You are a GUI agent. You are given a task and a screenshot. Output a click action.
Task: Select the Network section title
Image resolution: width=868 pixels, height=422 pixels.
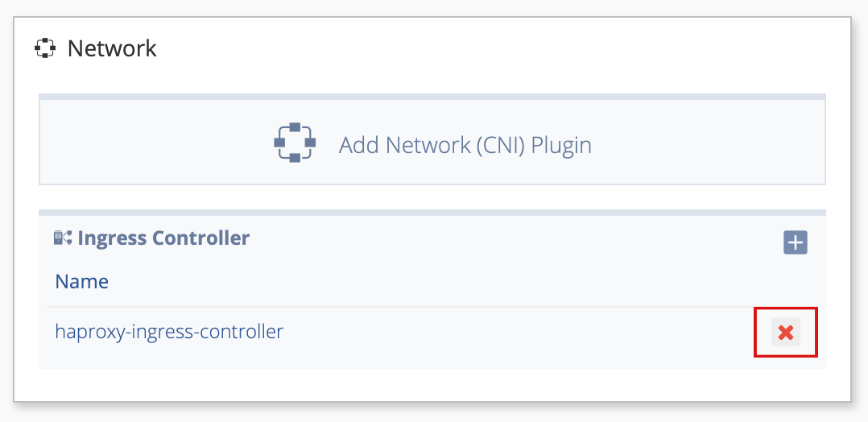pos(112,49)
